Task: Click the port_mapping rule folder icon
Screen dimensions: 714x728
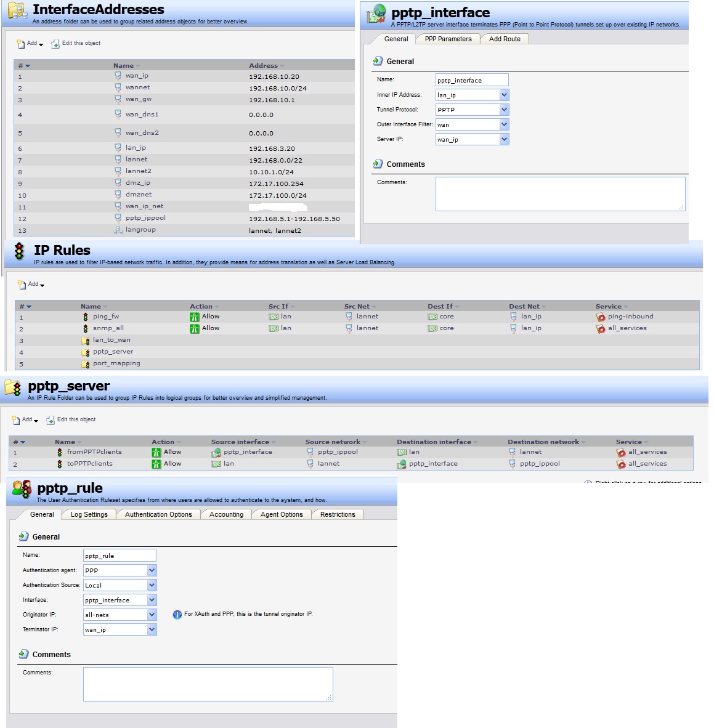Action: (x=86, y=364)
